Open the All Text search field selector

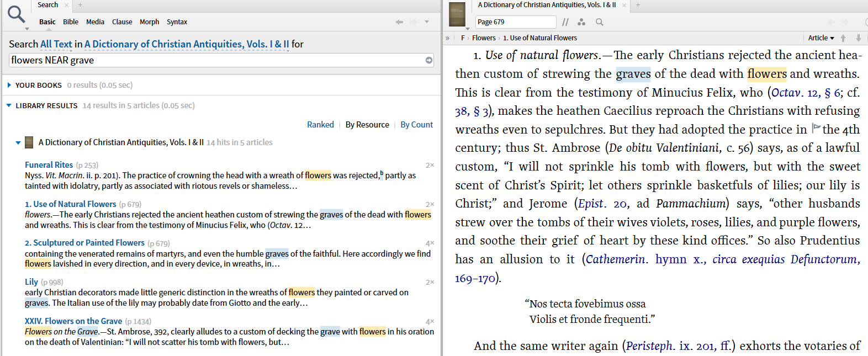[56, 44]
